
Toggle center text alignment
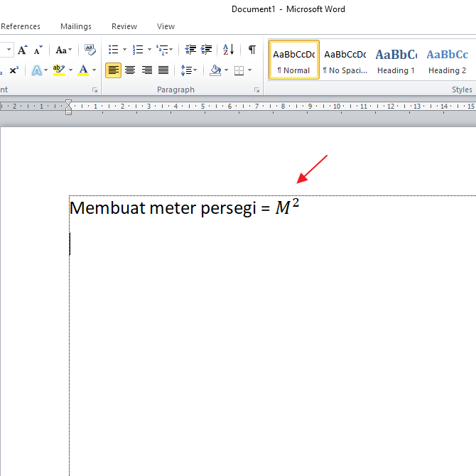130,70
